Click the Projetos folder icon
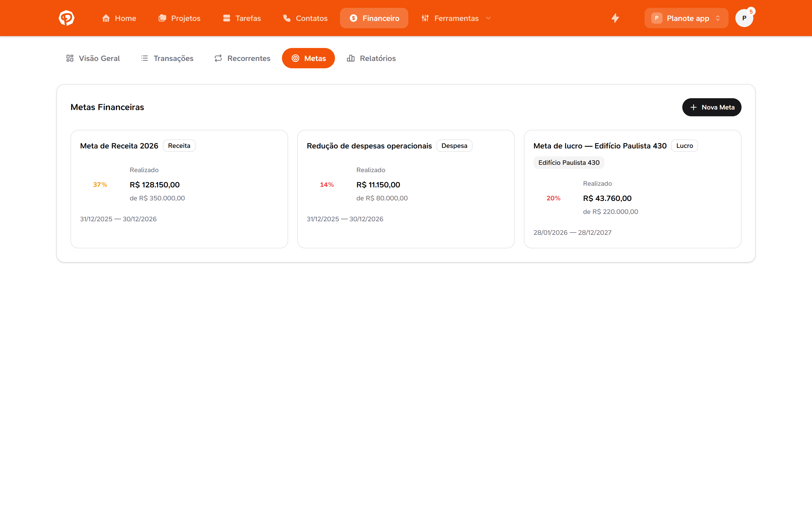This screenshot has height=508, width=812. coord(162,18)
